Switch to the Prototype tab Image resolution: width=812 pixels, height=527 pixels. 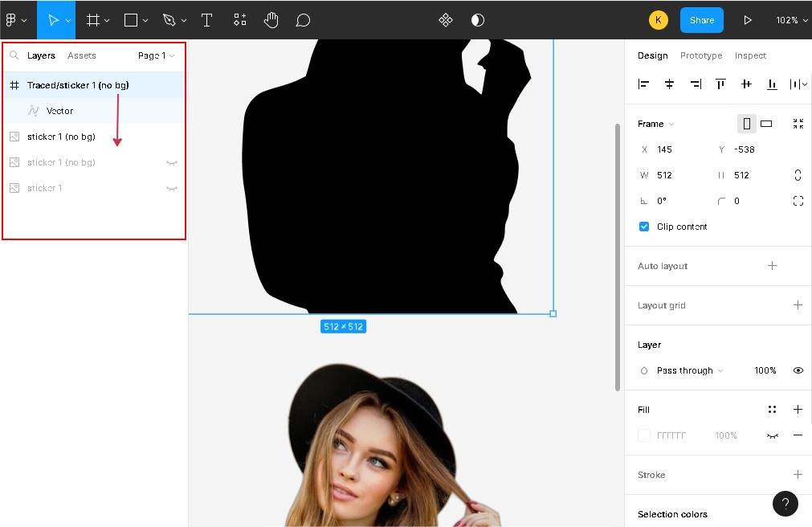[700, 55]
